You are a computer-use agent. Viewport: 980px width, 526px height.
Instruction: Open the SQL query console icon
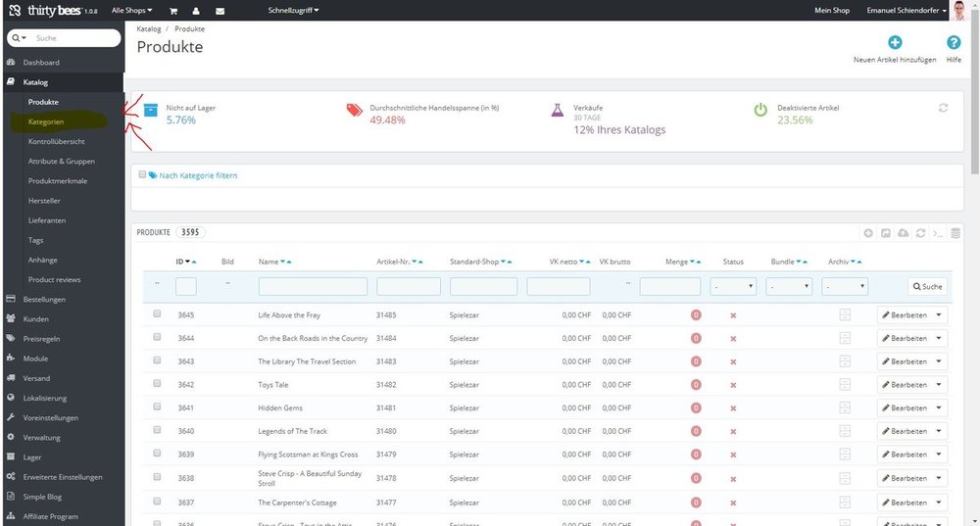click(938, 233)
